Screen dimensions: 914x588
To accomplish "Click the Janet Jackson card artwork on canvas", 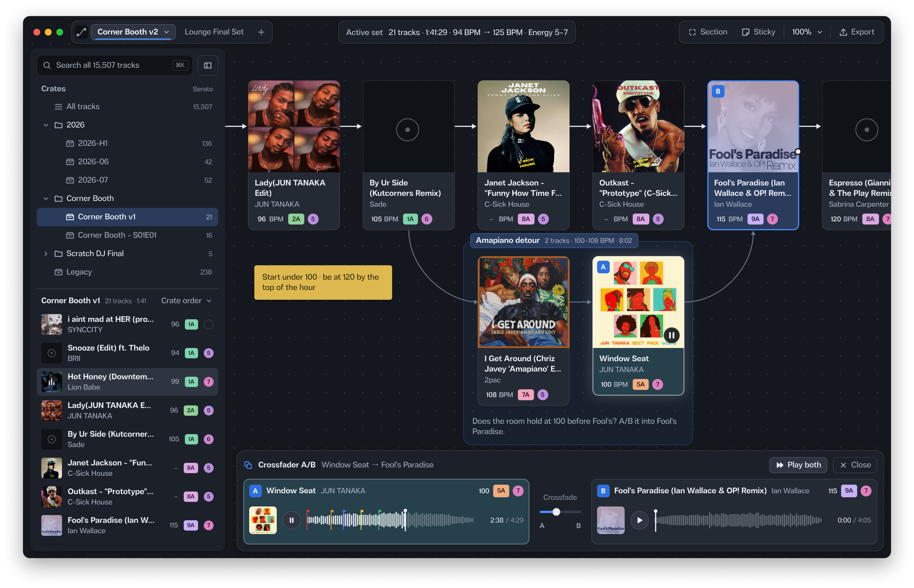I will tap(523, 126).
